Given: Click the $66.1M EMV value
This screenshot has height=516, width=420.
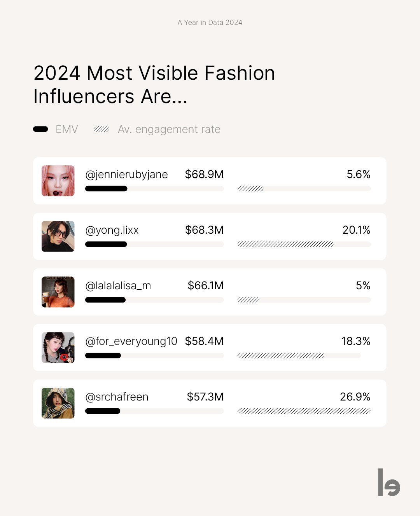Looking at the screenshot, I should (x=205, y=286).
